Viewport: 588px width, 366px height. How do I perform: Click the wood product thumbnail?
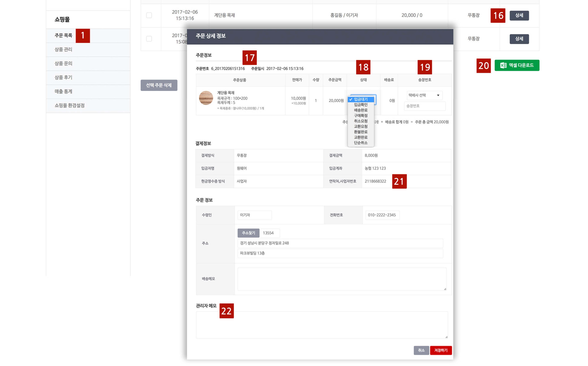coord(206,98)
